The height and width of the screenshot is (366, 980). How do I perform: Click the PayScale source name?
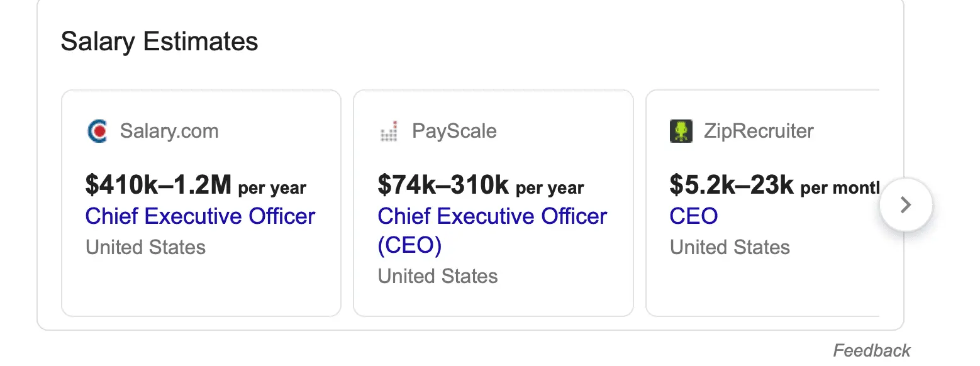(454, 131)
